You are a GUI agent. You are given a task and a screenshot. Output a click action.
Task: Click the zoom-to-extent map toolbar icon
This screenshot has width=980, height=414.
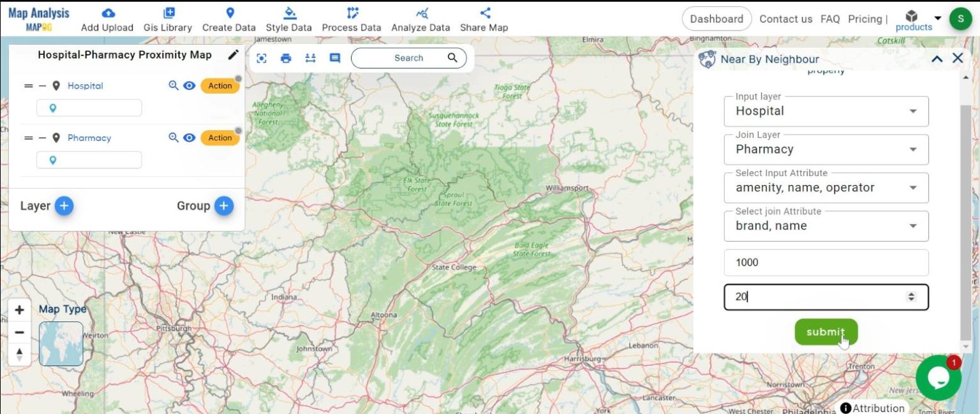click(x=262, y=58)
